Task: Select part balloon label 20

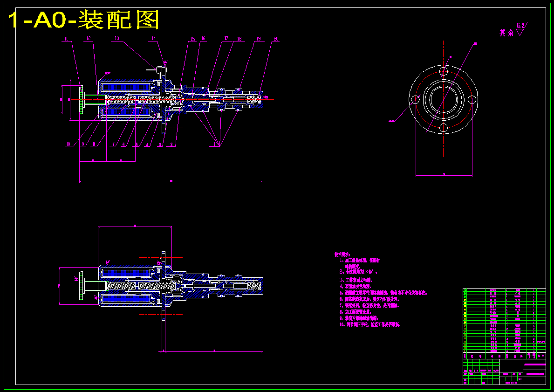Action: point(276,39)
